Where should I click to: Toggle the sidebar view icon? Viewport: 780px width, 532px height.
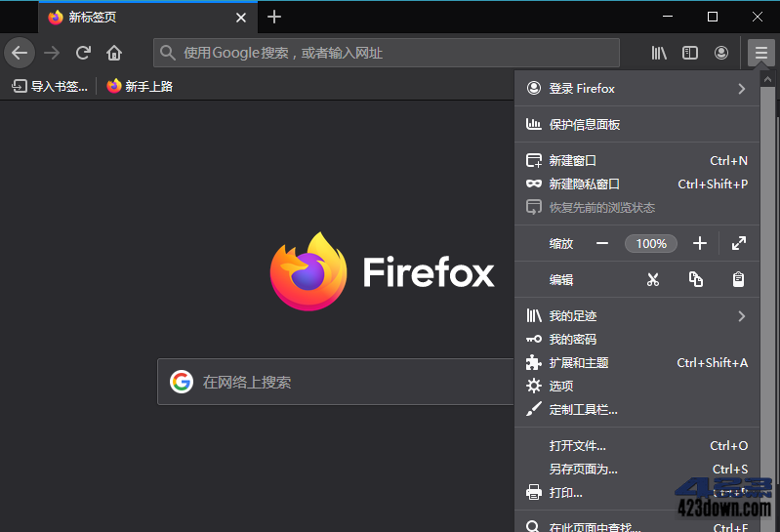(690, 53)
